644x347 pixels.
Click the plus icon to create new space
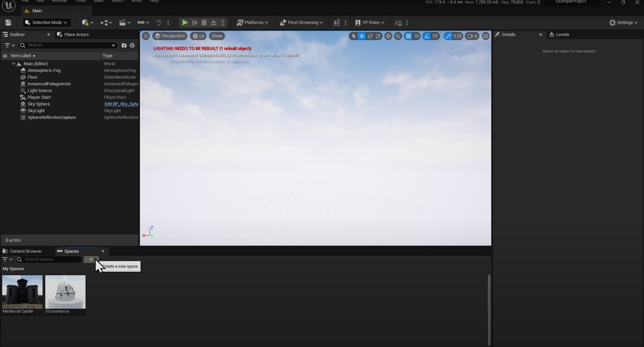(x=91, y=259)
